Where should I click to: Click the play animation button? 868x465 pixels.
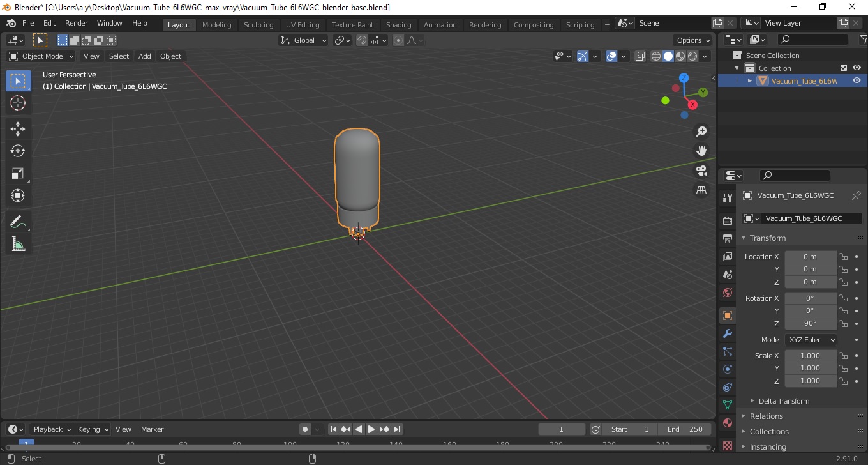371,429
